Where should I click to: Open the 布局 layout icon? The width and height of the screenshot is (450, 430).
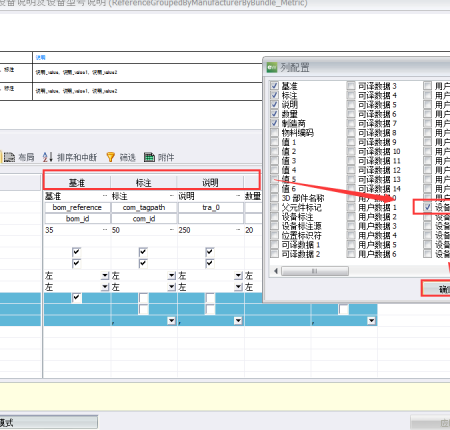(9, 157)
